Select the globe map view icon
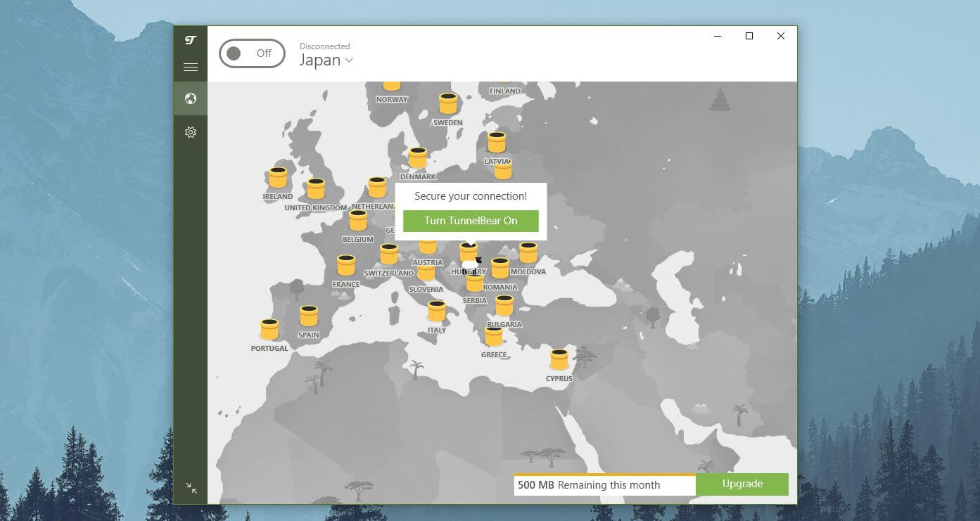 click(x=191, y=98)
